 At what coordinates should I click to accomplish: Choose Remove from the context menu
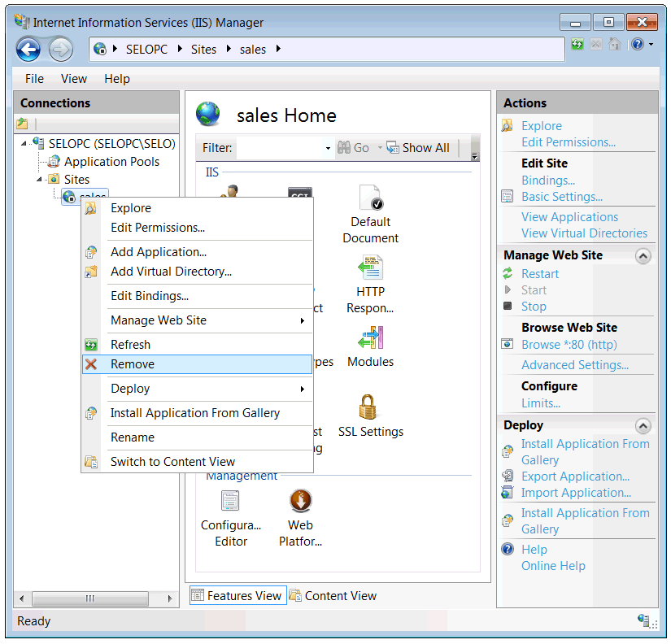197,364
